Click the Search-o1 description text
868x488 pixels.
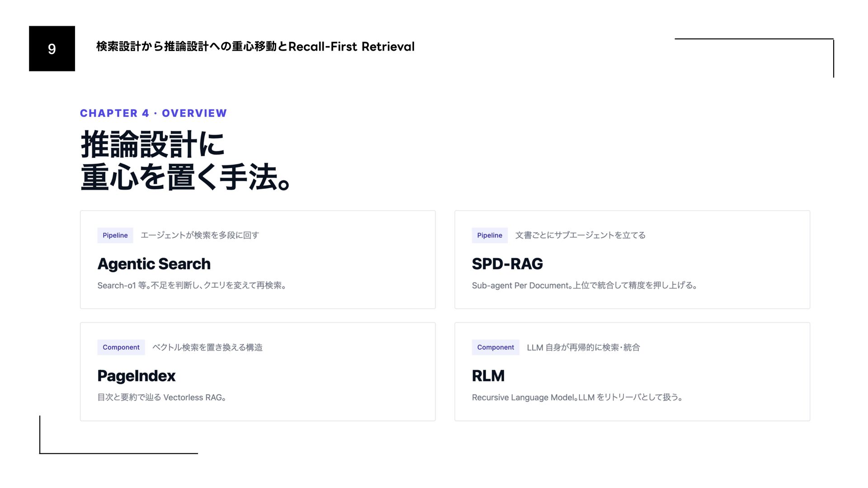click(192, 286)
